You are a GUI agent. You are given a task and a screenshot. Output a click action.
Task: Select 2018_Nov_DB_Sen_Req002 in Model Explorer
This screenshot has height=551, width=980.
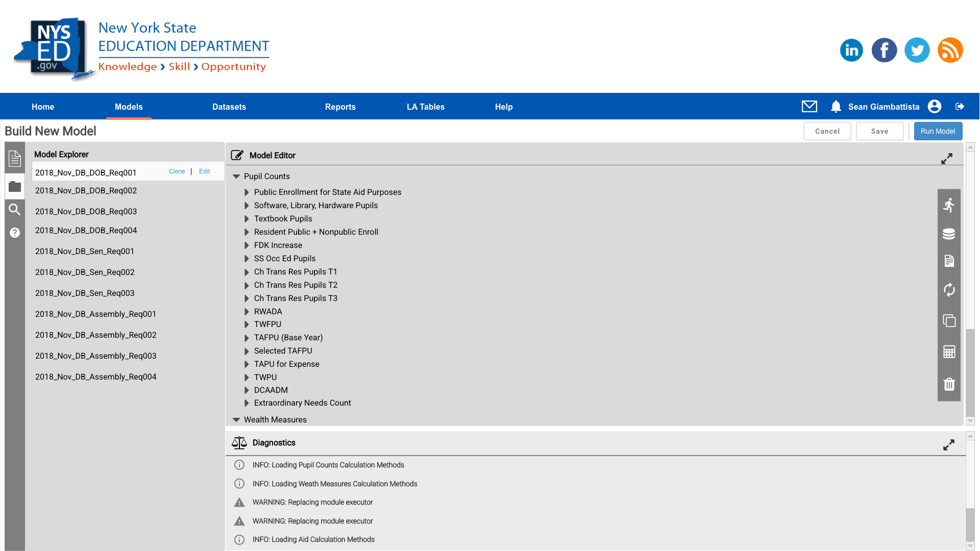pos(85,272)
